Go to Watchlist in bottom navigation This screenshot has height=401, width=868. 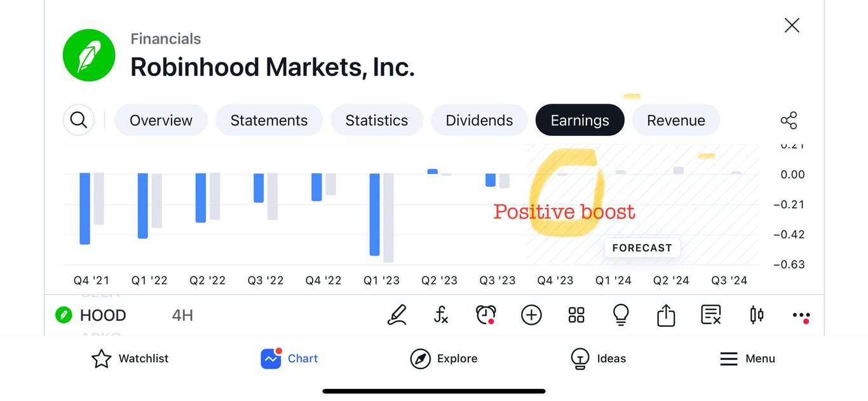(x=130, y=359)
